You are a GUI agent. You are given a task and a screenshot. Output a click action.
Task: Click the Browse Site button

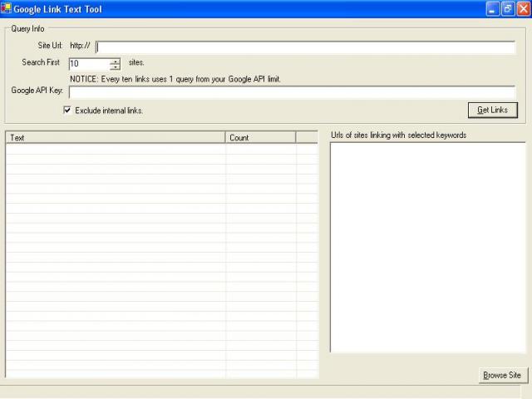pyautogui.click(x=503, y=375)
